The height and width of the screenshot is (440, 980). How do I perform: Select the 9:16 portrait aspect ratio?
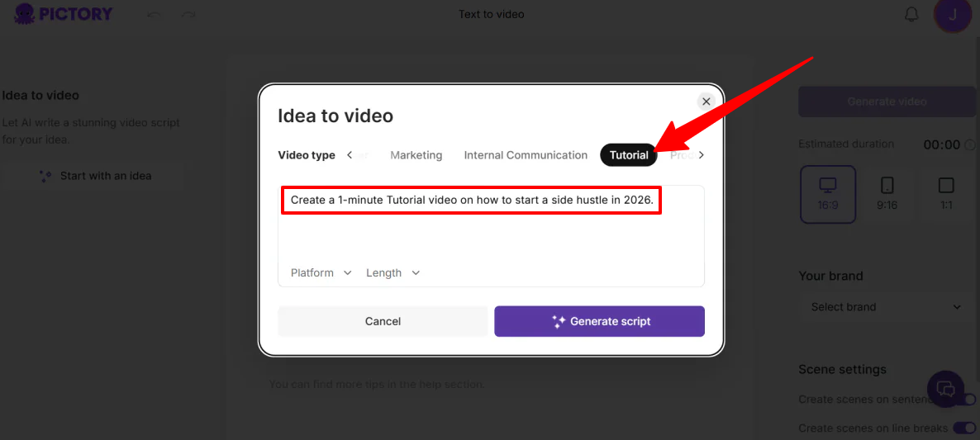point(887,194)
